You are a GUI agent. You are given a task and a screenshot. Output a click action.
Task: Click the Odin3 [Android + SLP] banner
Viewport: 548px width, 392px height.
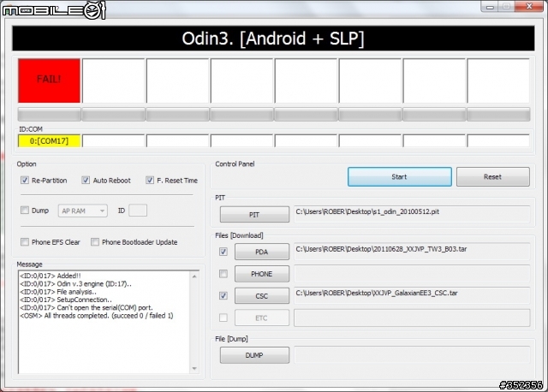(x=273, y=39)
